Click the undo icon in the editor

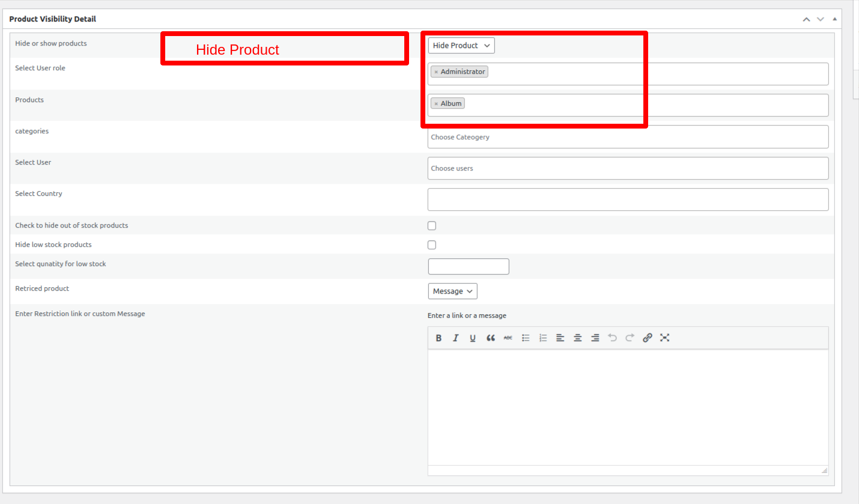pos(612,338)
